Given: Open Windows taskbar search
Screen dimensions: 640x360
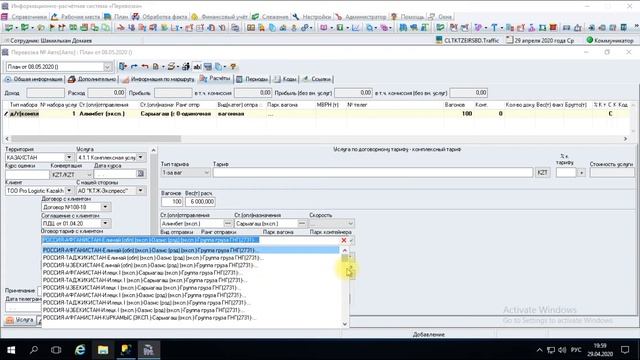Looking at the screenshot, I should point(34,350).
